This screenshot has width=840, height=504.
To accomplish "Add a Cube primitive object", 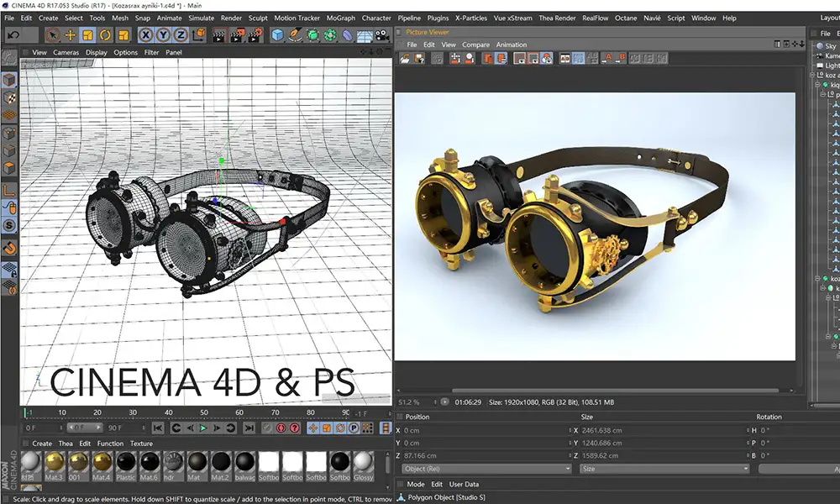I will pos(277,35).
